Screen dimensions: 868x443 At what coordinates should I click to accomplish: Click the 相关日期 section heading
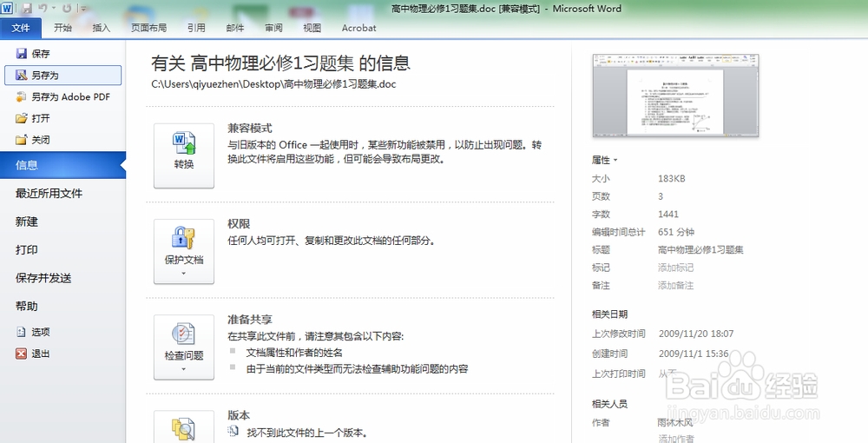[x=609, y=314]
